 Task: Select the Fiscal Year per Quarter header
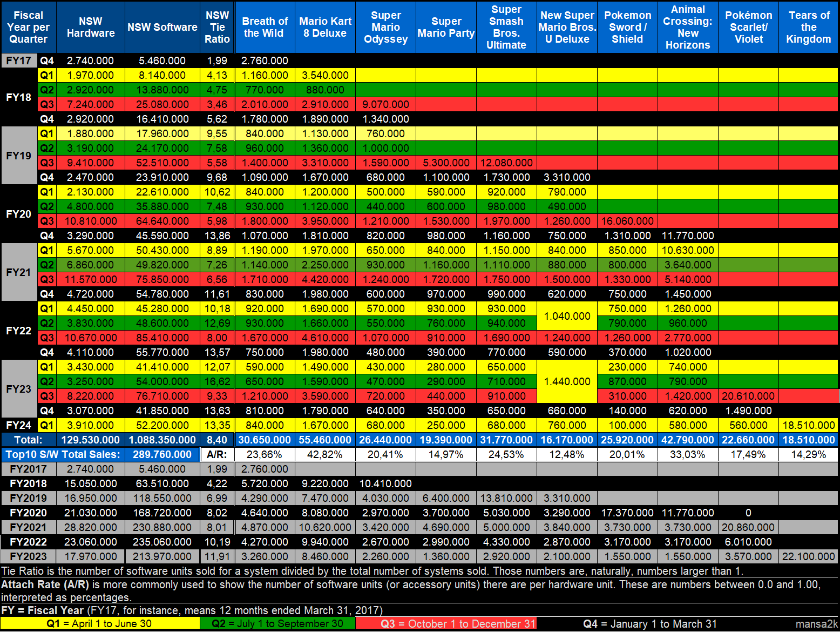tap(28, 27)
